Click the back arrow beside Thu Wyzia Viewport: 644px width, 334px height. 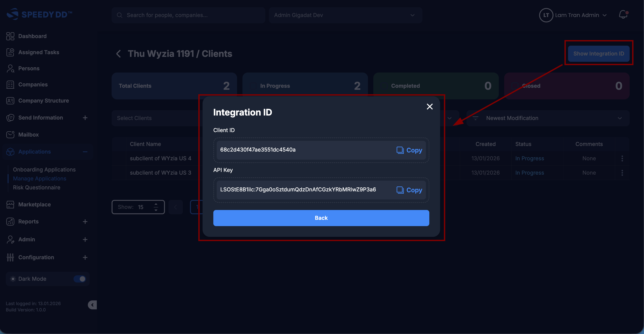pos(119,54)
